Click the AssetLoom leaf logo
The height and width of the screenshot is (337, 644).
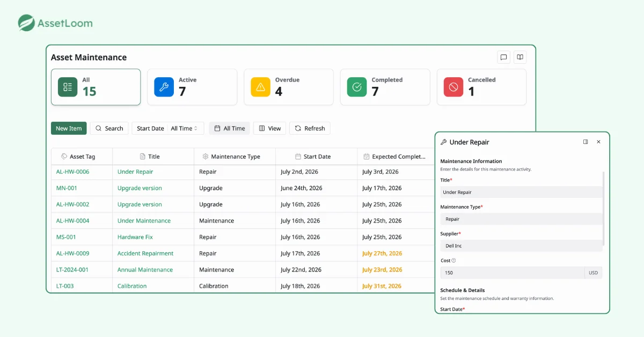point(26,23)
